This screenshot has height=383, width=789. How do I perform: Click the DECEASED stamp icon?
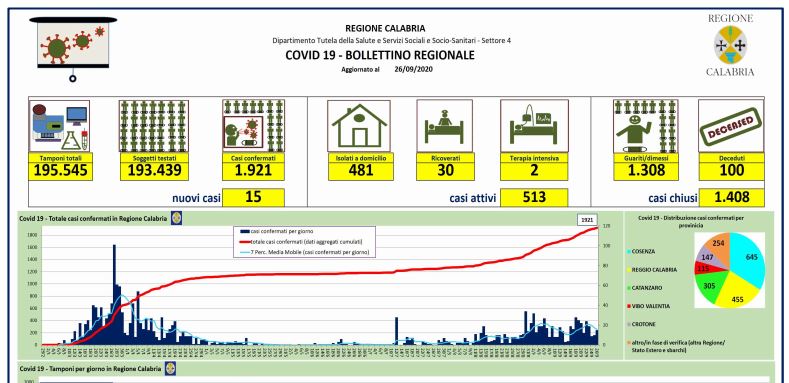731,125
